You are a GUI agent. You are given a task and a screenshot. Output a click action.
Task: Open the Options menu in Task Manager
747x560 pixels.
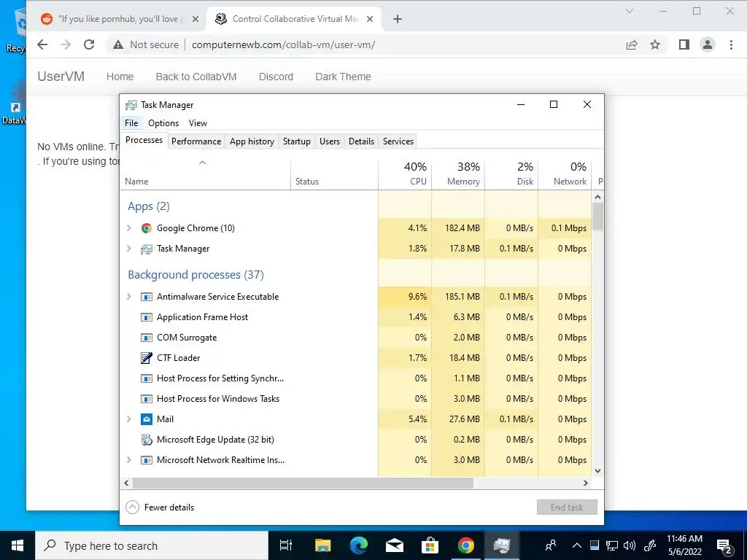[x=163, y=122]
